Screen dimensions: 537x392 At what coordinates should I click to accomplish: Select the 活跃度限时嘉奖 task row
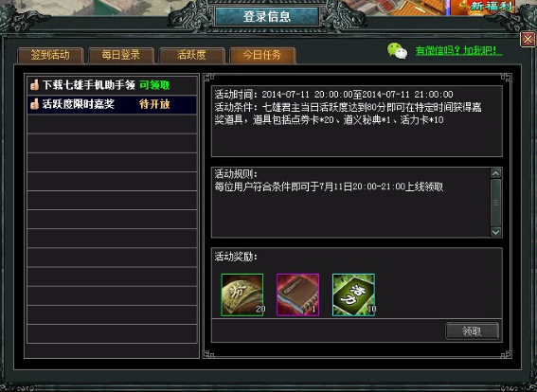tap(112, 104)
